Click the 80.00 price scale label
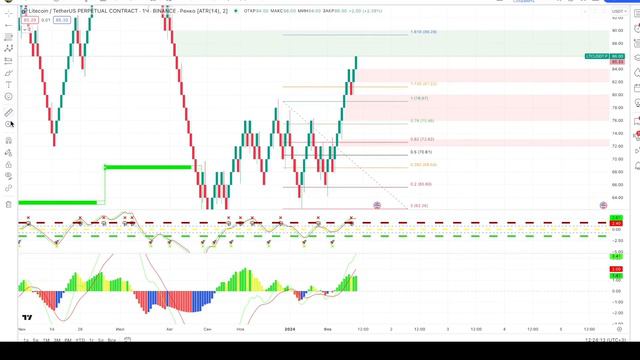This screenshot has width=640, height=360. tap(618, 95)
